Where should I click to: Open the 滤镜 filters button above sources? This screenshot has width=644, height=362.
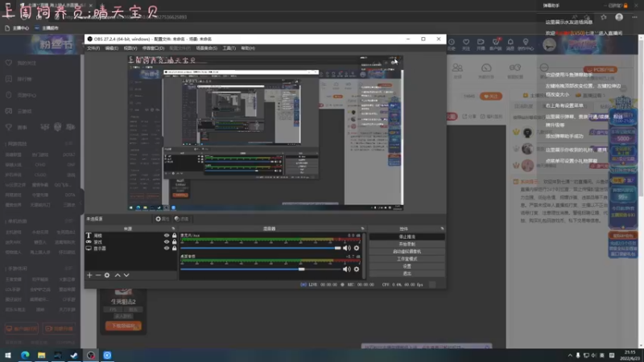click(182, 219)
